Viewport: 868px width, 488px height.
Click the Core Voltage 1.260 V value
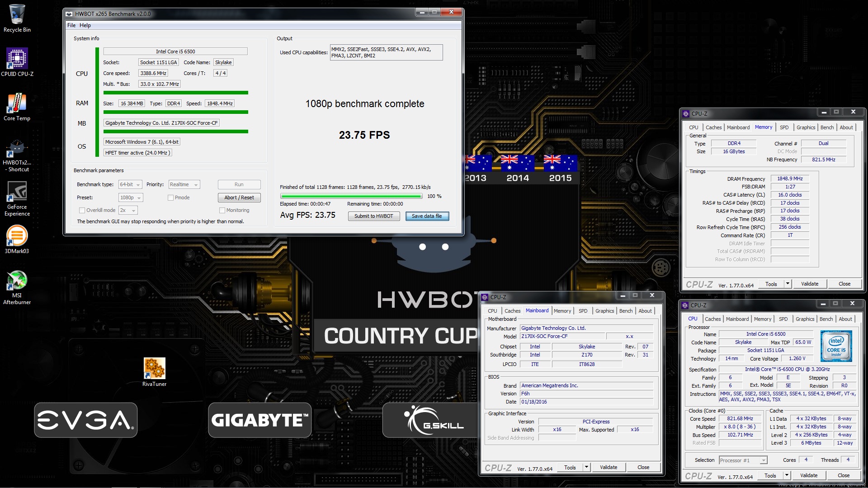(797, 358)
